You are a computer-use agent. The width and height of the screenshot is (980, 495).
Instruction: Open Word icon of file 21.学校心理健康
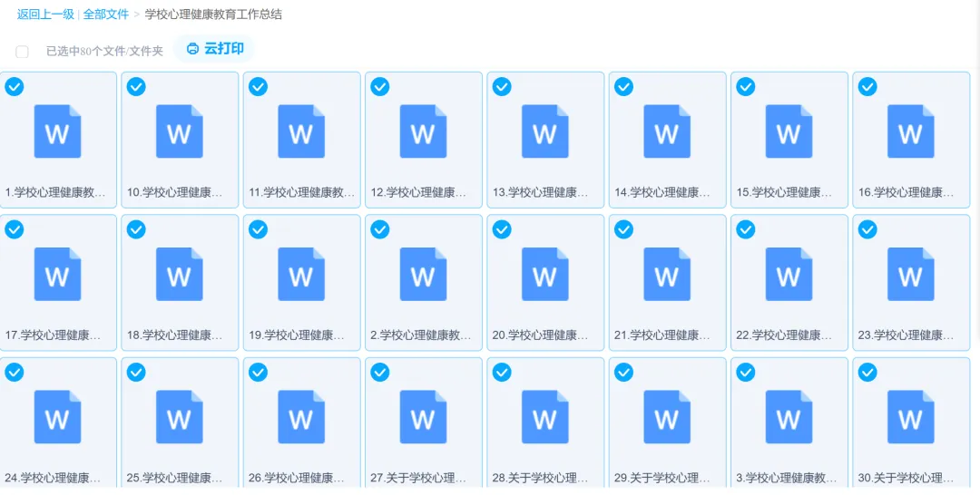[667, 274]
